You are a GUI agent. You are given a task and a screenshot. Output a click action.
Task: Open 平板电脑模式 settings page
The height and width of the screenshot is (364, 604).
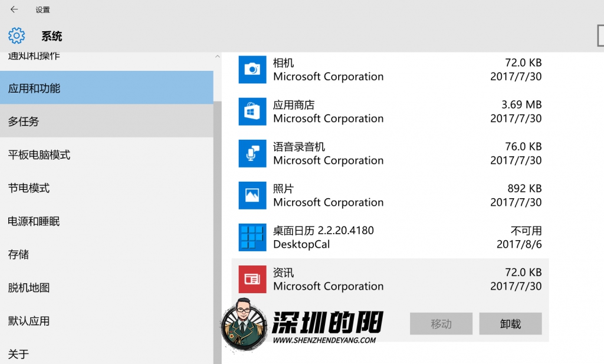coord(107,155)
